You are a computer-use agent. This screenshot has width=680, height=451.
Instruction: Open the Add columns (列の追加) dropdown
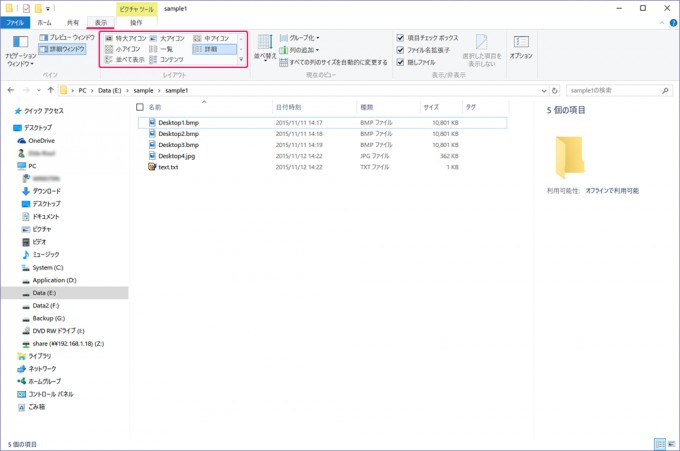[299, 50]
